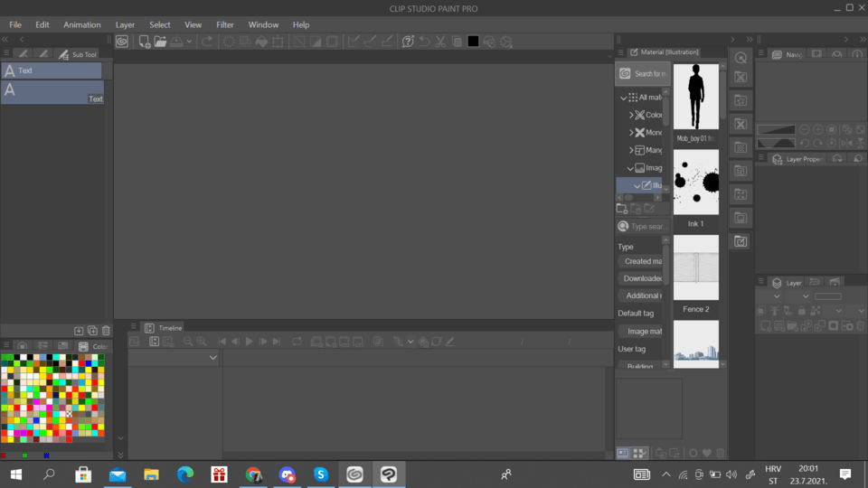
Task: Click the Fill bucket icon in command bar
Action: coord(261,42)
